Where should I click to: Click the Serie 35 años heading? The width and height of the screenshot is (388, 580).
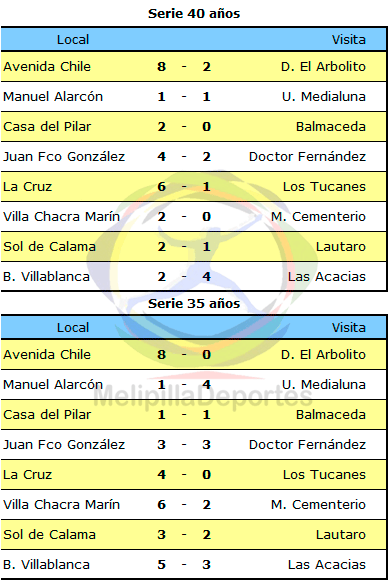pos(194,304)
